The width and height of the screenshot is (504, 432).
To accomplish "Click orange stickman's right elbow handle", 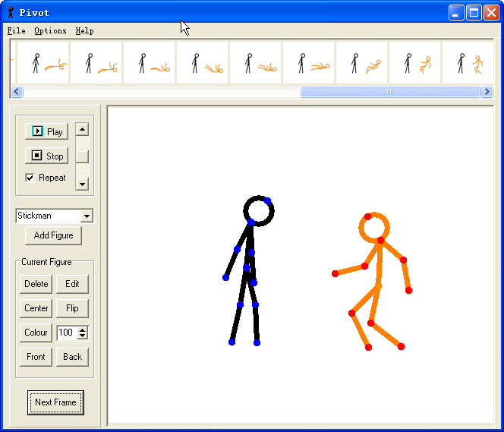I will click(x=403, y=260).
